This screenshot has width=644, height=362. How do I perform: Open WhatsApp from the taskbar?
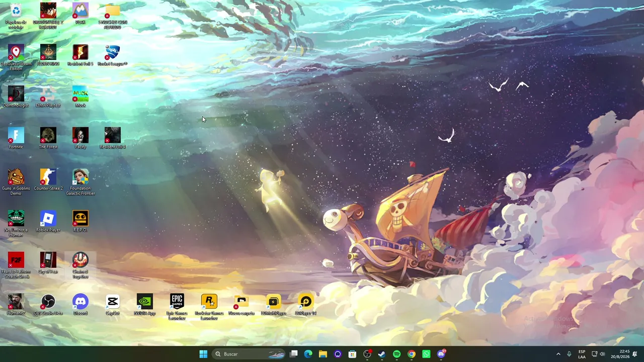point(426,354)
